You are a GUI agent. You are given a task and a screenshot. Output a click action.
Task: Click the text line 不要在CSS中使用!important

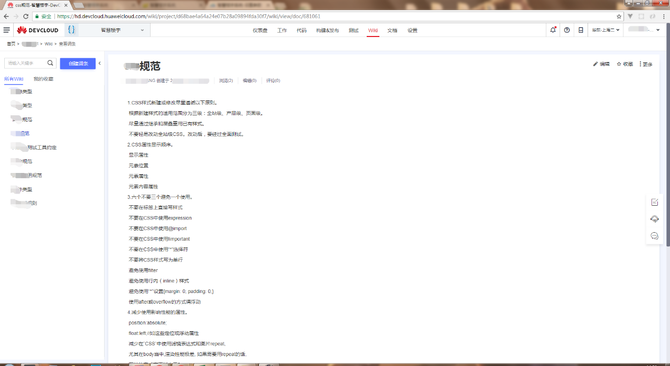pos(159,239)
